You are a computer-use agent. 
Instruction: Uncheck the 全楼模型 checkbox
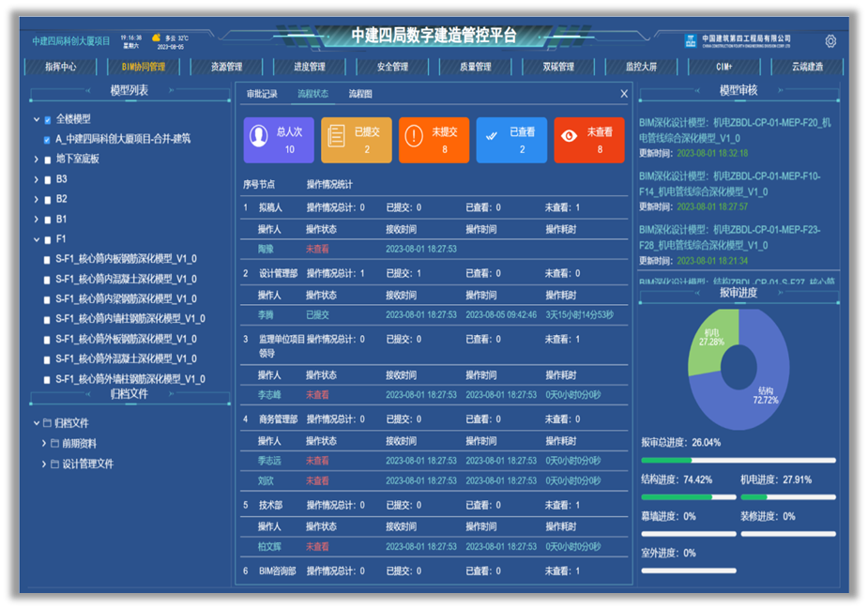point(48,119)
